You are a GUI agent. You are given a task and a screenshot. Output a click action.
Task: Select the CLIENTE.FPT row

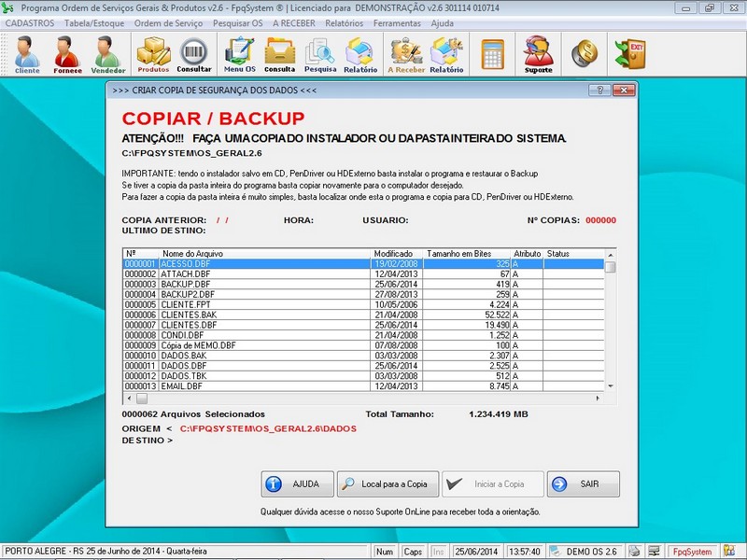coord(363,305)
